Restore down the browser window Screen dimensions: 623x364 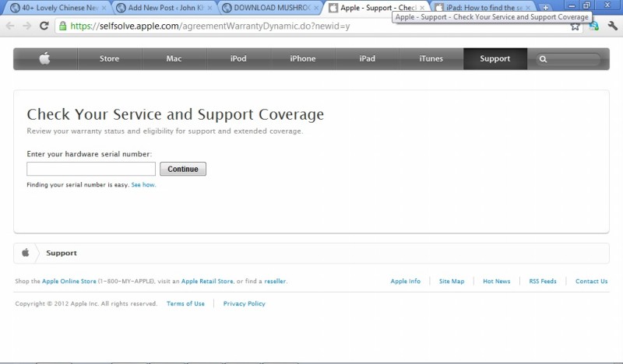click(x=586, y=5)
